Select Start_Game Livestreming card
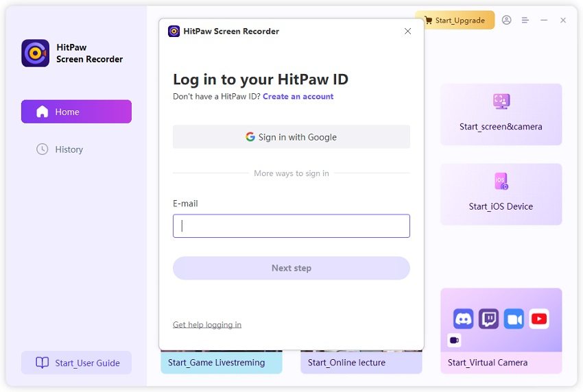The width and height of the screenshot is (583, 392). point(222,363)
